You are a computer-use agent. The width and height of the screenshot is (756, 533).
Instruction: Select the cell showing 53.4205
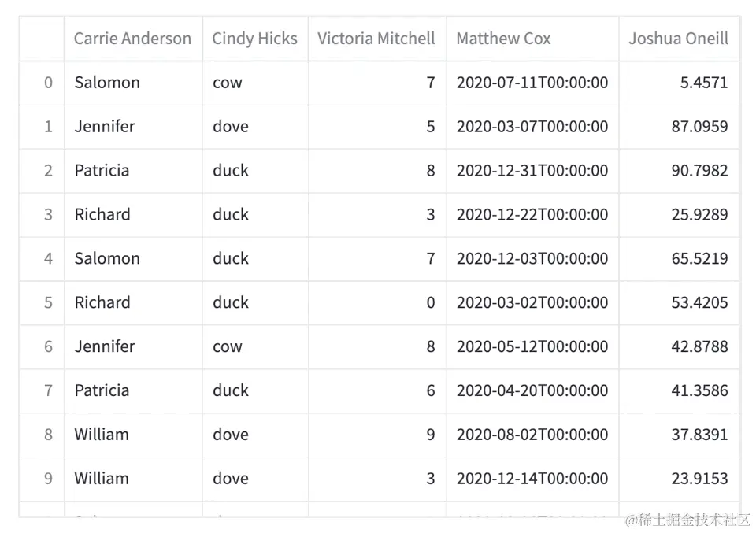(699, 302)
